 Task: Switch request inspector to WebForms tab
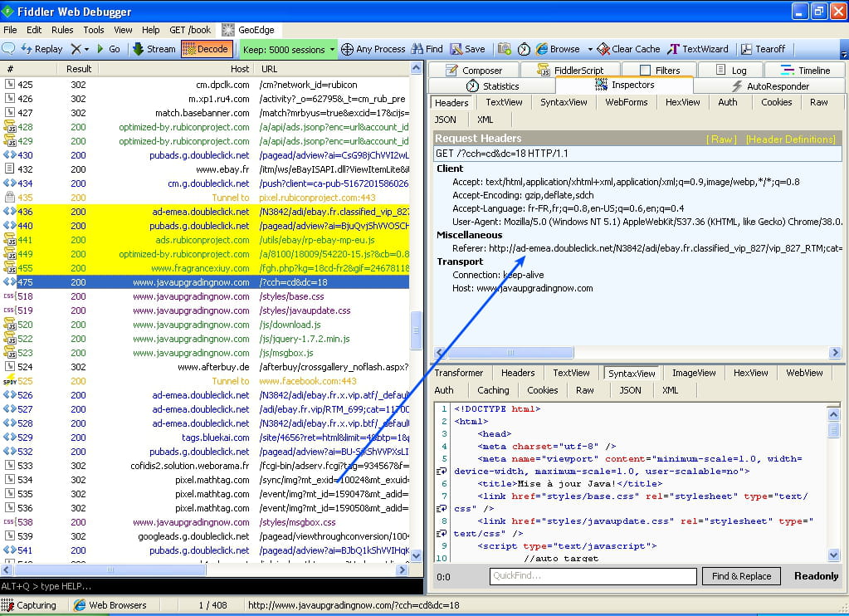(x=627, y=102)
